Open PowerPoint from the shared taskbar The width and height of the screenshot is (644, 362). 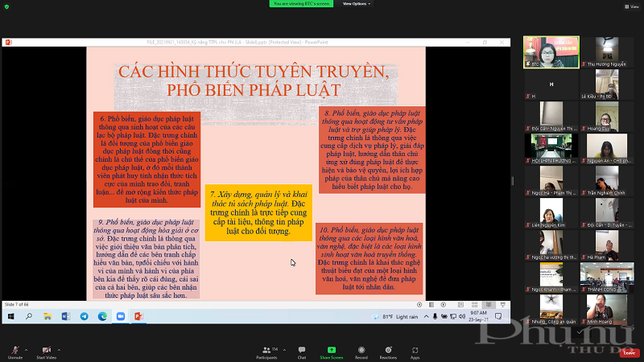click(138, 317)
